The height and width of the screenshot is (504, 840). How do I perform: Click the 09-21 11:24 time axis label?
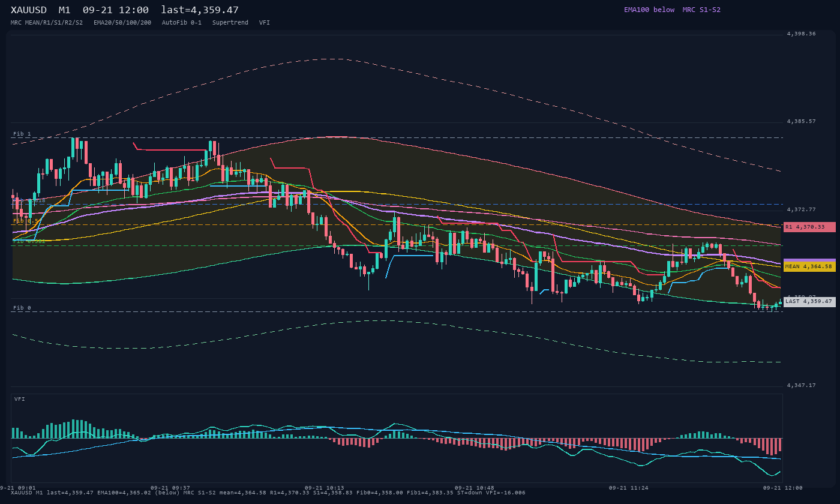tap(629, 488)
